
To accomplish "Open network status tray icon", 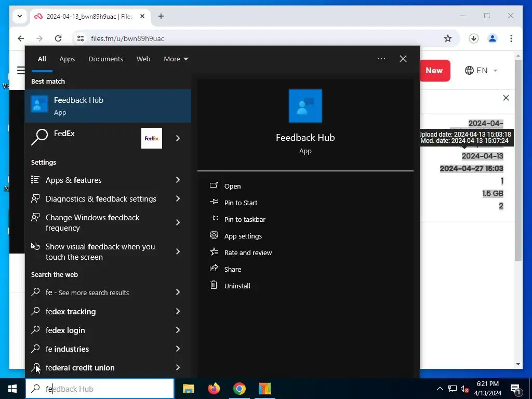I will click(453, 389).
